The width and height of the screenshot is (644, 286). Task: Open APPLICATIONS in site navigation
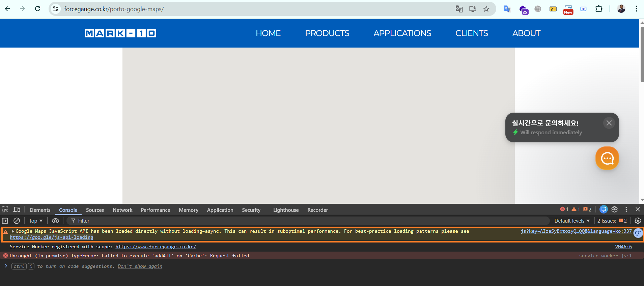pos(402,33)
